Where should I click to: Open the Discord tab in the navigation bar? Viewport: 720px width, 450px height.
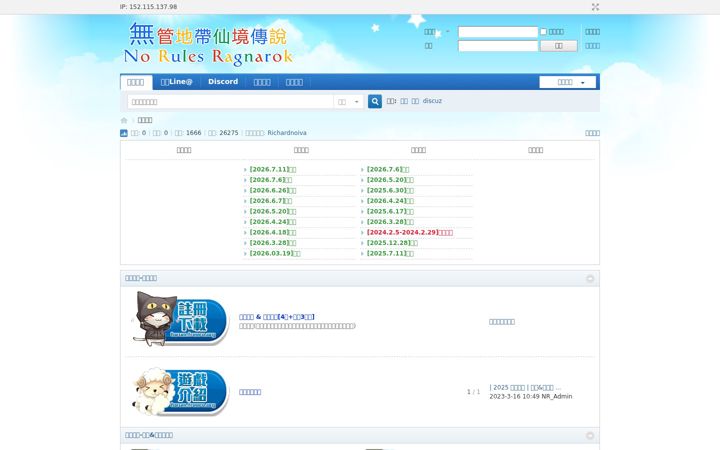pos(223,82)
